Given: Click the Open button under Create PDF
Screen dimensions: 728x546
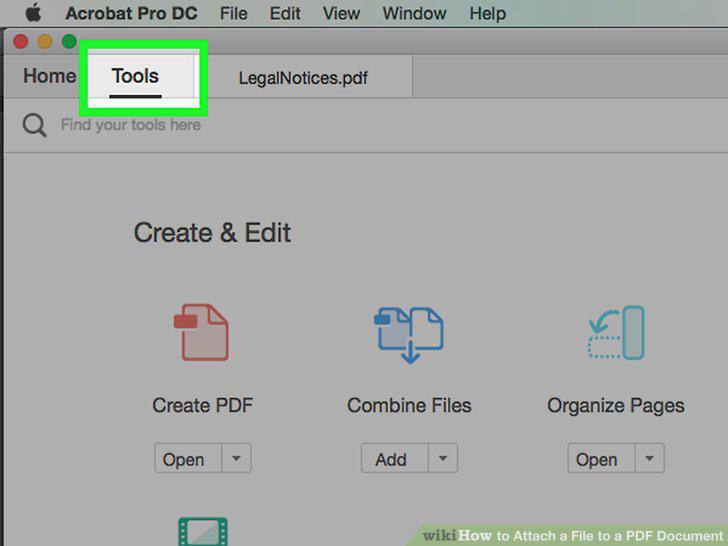Looking at the screenshot, I should 188,458.
